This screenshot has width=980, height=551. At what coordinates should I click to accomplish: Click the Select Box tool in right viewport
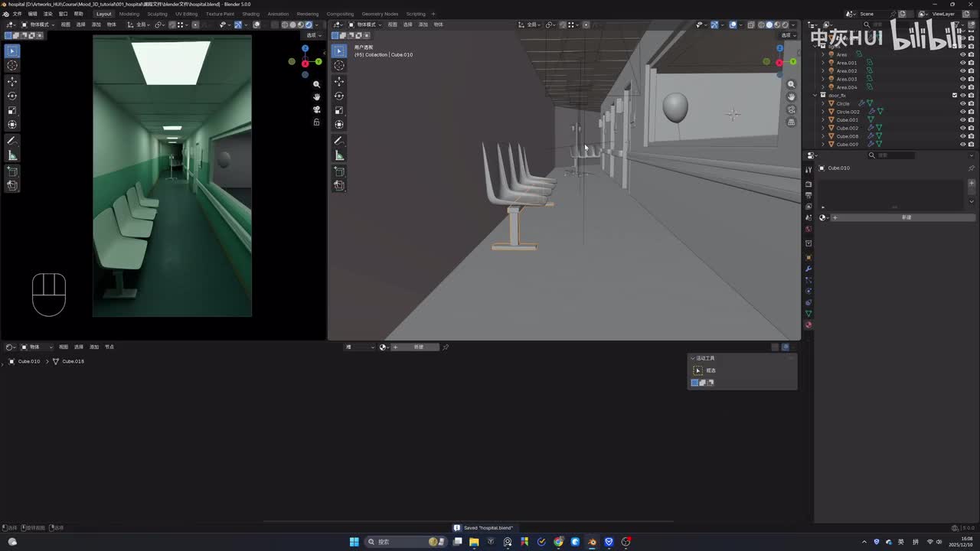339,51
